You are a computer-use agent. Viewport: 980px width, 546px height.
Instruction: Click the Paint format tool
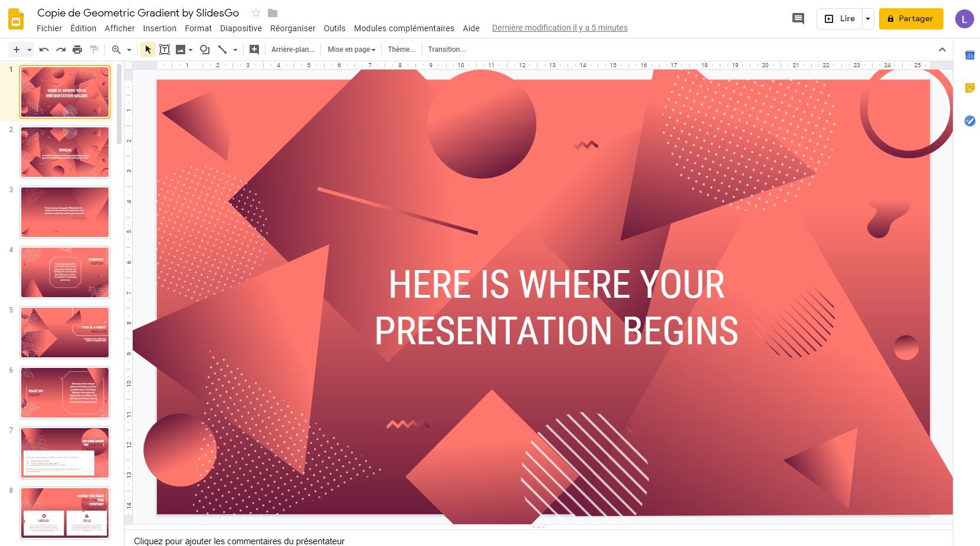(x=94, y=50)
